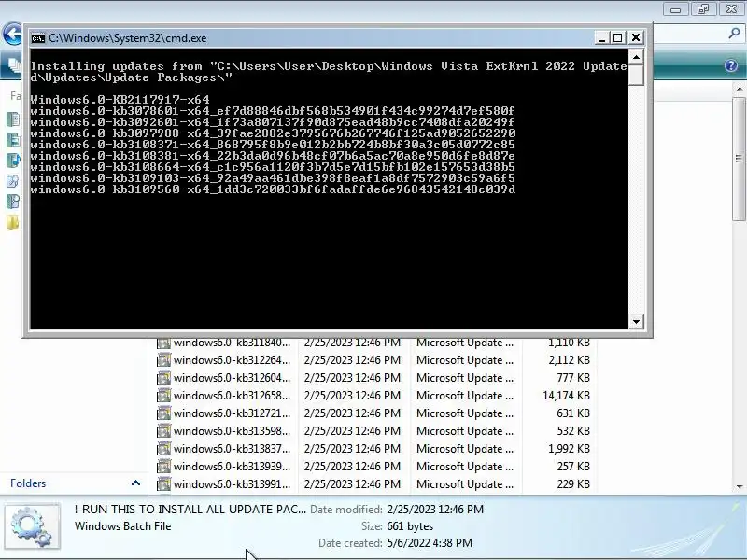Click Microsoft Update type cell of kb313598 row
Screen dimensions: 747x560
(465, 431)
